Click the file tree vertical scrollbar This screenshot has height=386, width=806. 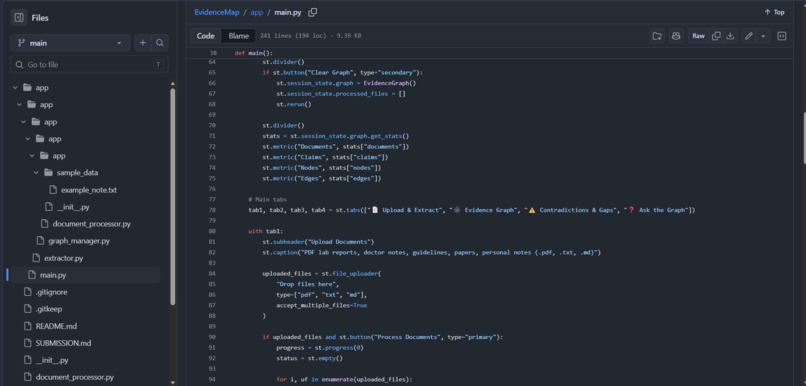click(x=173, y=195)
